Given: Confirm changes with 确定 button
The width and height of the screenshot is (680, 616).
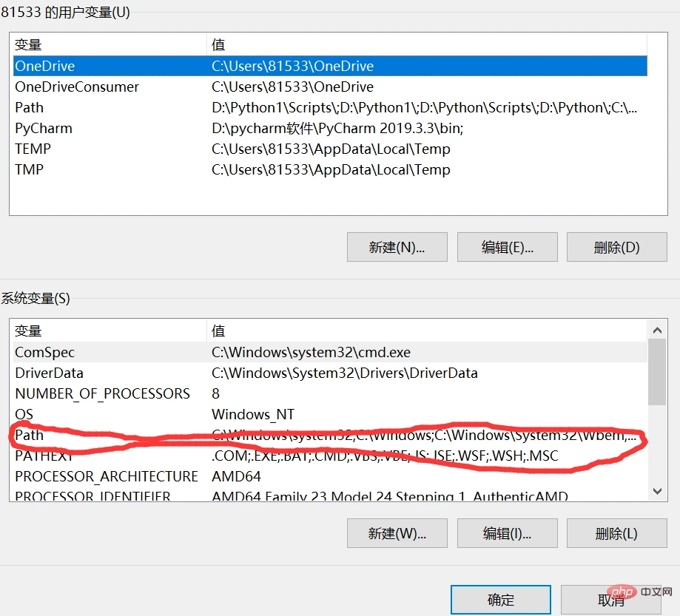Looking at the screenshot, I should click(x=501, y=600).
